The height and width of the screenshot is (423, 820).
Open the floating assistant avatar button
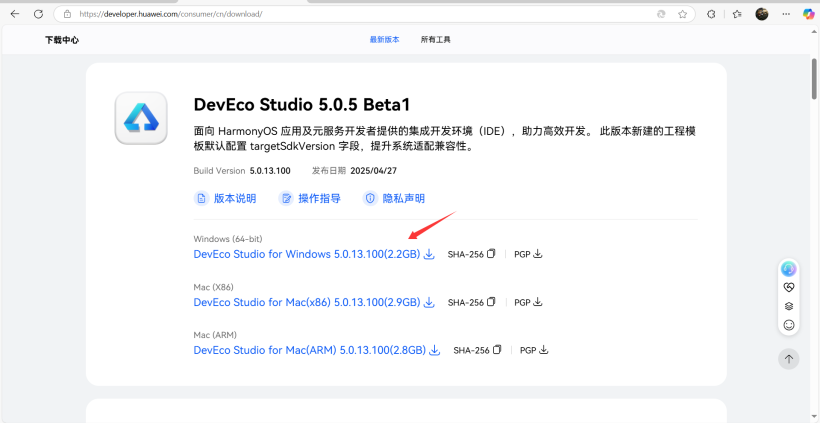[x=789, y=269]
